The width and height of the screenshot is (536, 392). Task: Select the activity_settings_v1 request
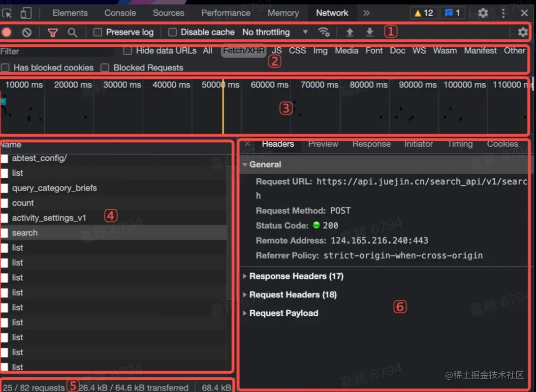point(114,218)
